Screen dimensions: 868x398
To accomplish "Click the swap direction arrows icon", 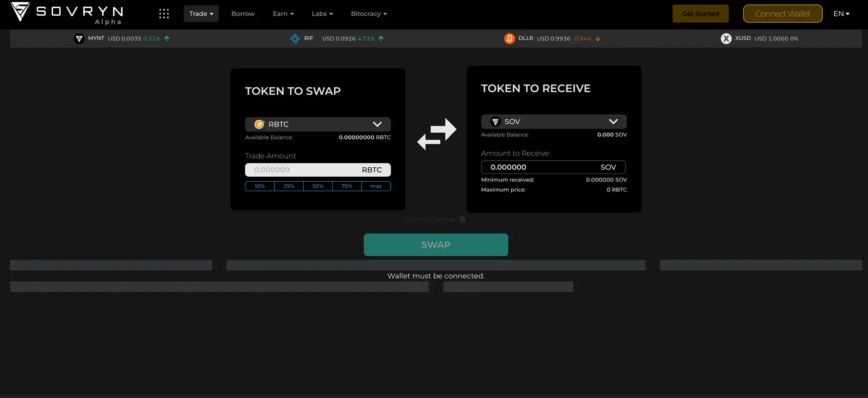I will (436, 134).
